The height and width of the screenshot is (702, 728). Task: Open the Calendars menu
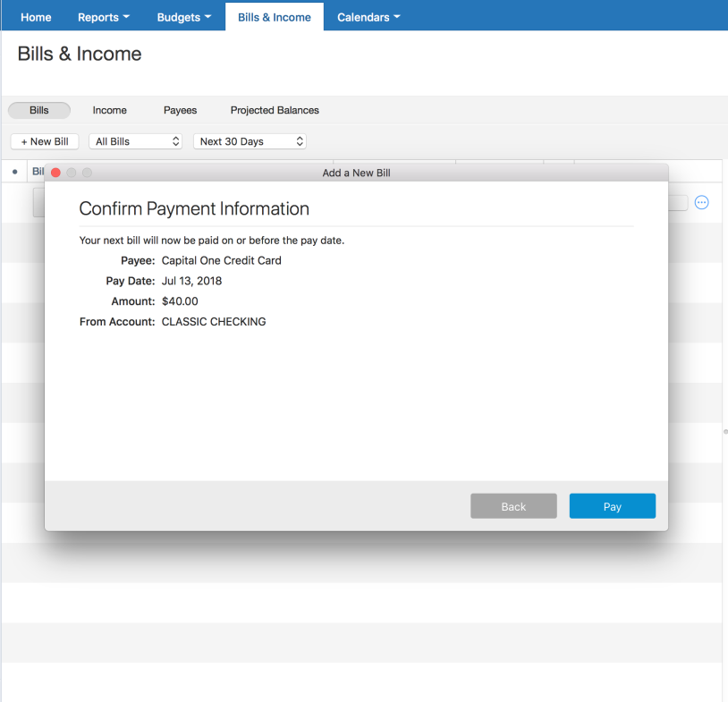click(x=368, y=18)
